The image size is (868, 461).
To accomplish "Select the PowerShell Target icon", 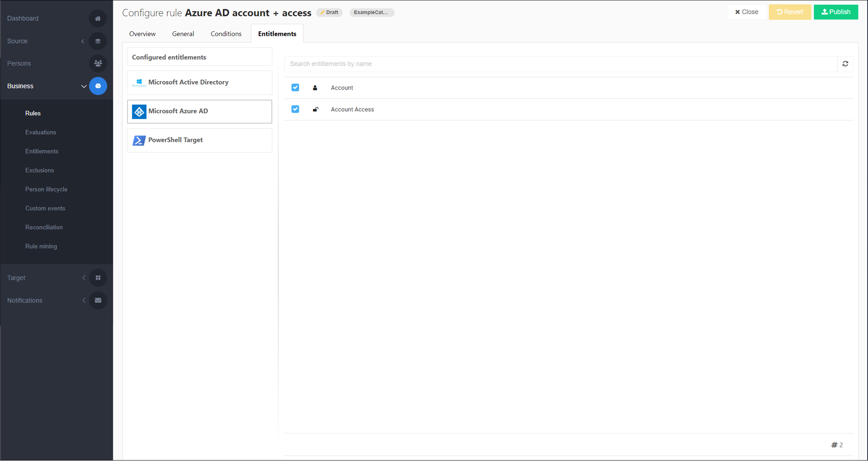I will pos(139,140).
